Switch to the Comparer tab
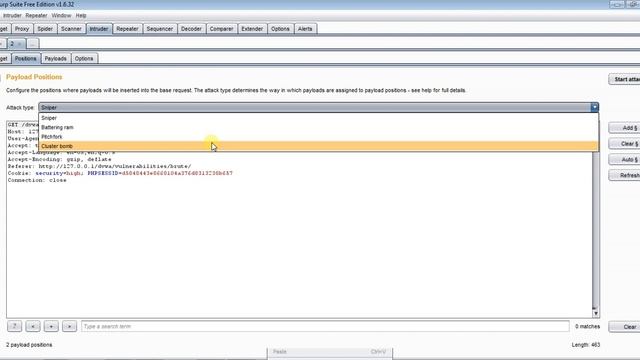Image resolution: width=640 pixels, height=360 pixels. coord(221,29)
